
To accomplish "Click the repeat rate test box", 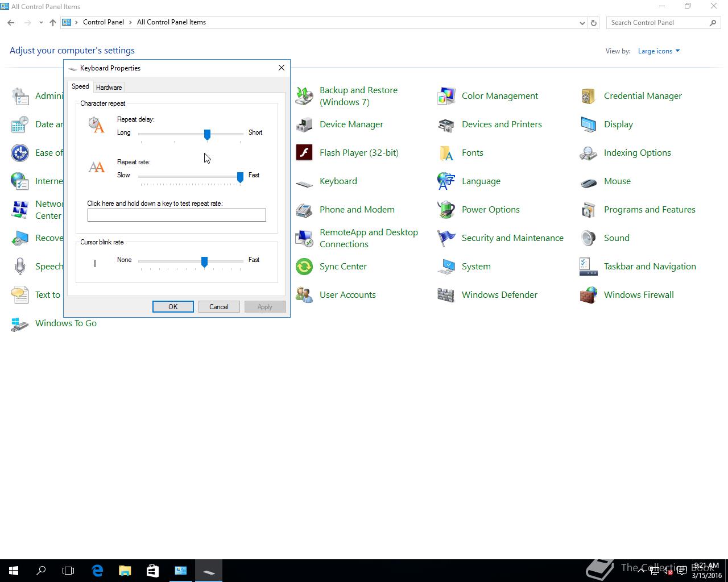I will (177, 215).
